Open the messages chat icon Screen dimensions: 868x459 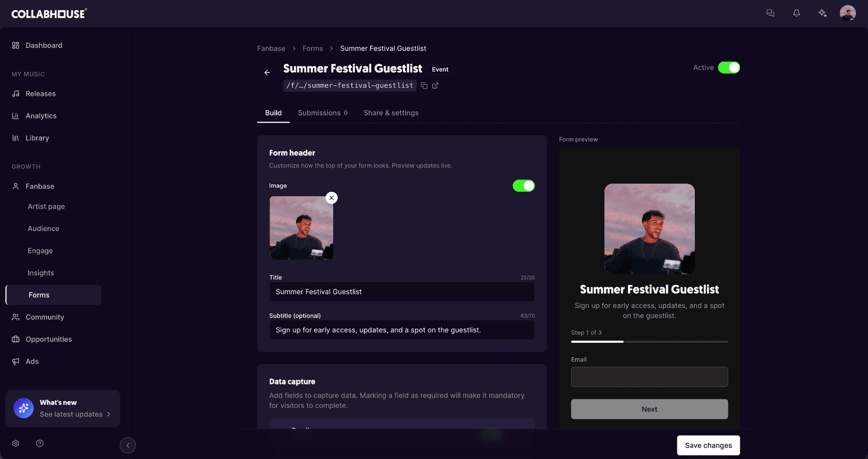click(x=770, y=13)
